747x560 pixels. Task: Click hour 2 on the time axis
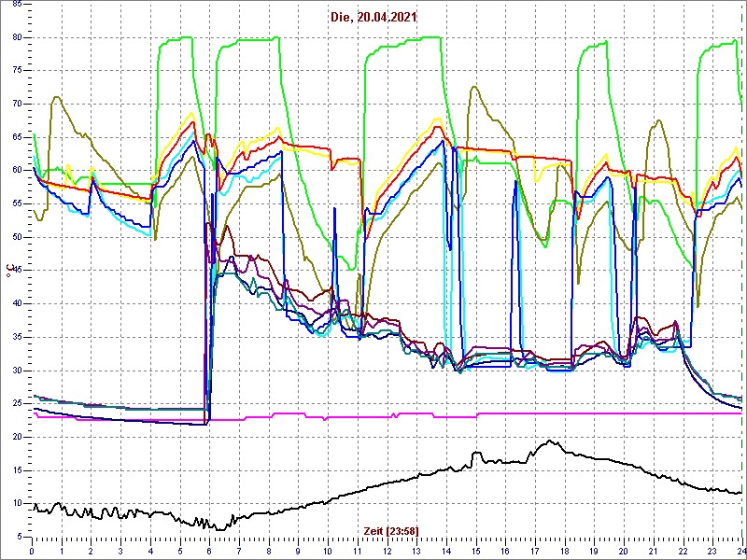91,552
